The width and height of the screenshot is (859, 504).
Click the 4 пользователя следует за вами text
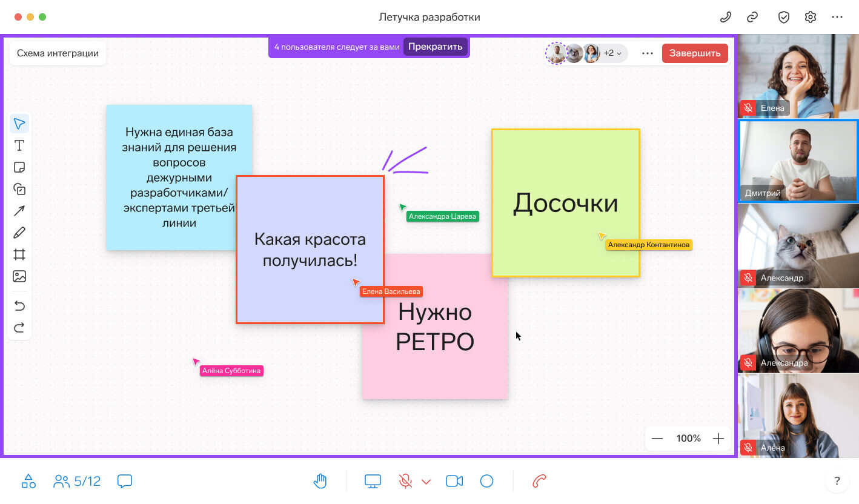click(x=337, y=47)
